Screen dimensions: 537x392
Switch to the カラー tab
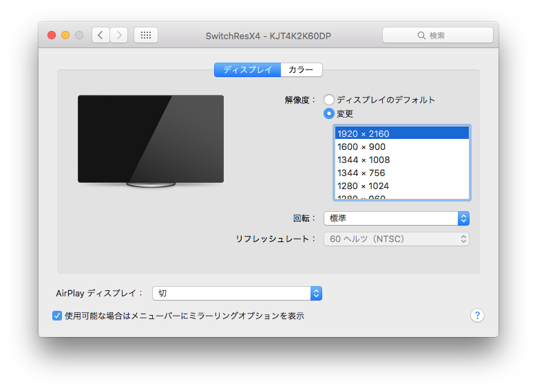click(301, 69)
